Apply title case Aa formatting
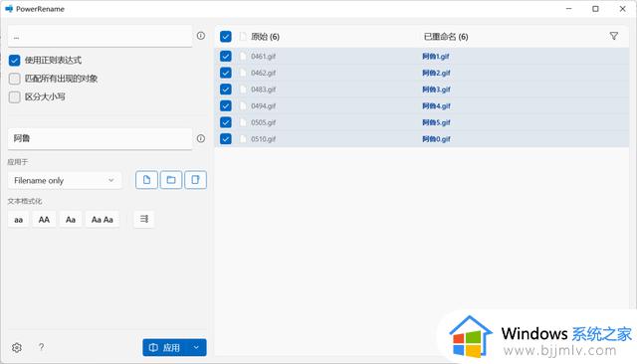The height and width of the screenshot is (364, 637). pos(71,220)
